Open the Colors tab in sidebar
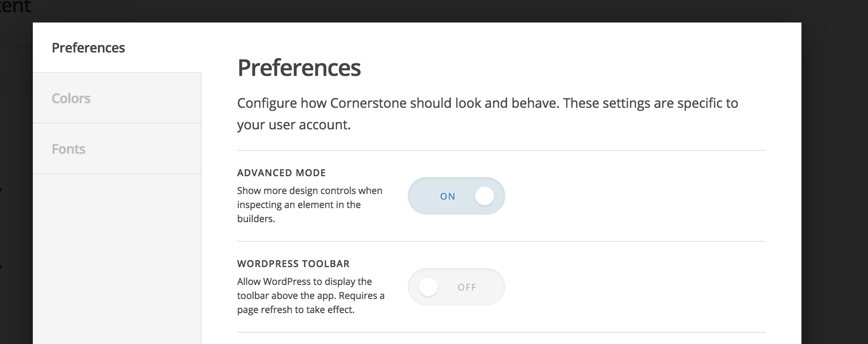The width and height of the screenshot is (868, 344). [71, 98]
